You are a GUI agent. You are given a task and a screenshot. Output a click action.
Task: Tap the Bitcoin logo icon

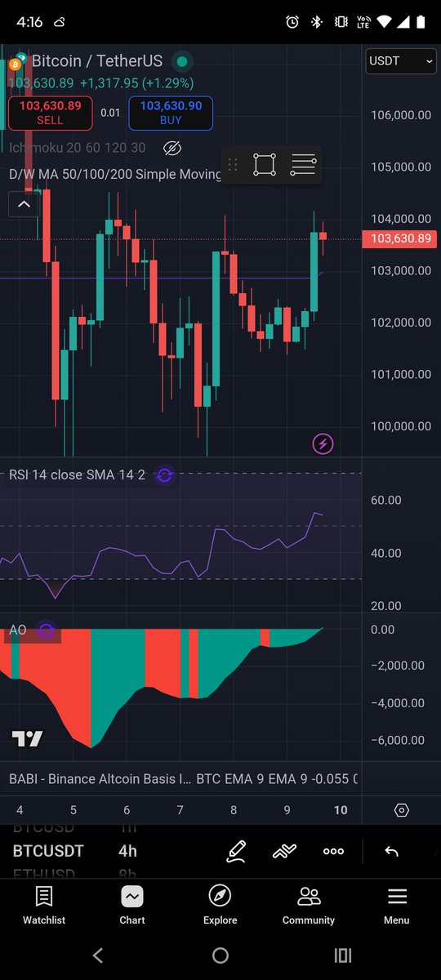[15, 63]
